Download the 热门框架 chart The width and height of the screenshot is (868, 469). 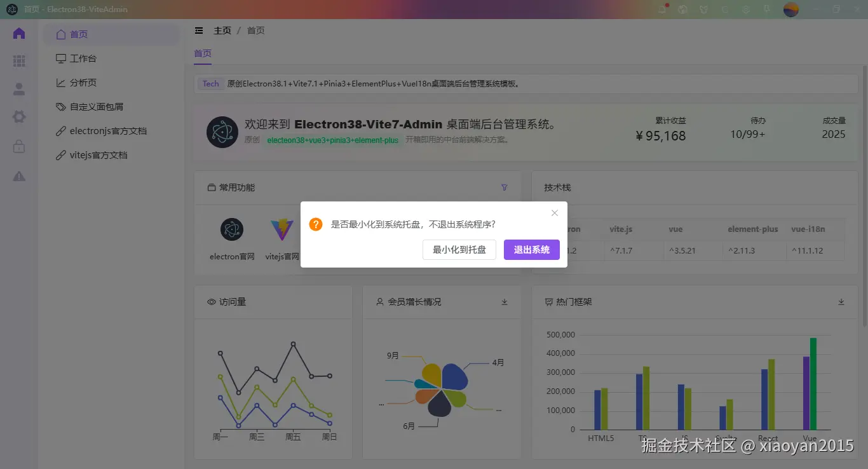(x=841, y=302)
